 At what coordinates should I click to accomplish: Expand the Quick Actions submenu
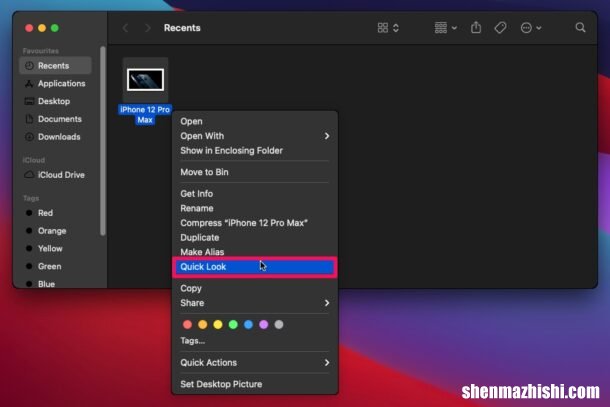[x=255, y=363]
